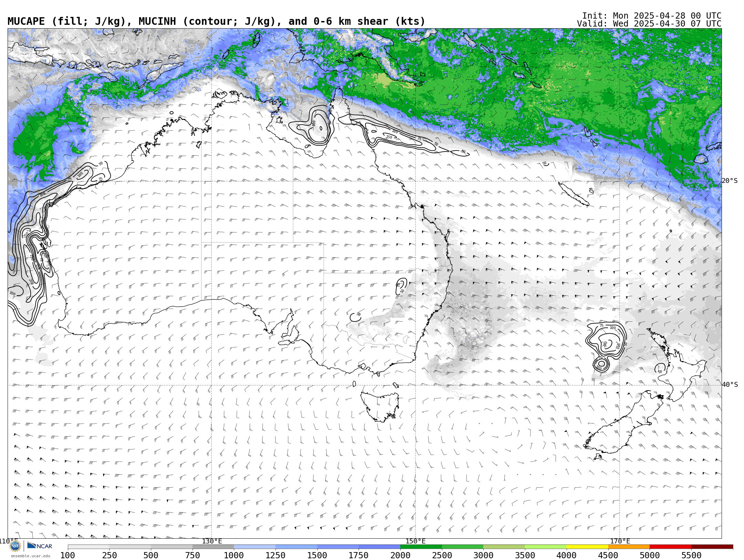Image resolution: width=744 pixels, height=560 pixels.
Task: Click the 2000 colorbar tick label
Action: coord(400,555)
